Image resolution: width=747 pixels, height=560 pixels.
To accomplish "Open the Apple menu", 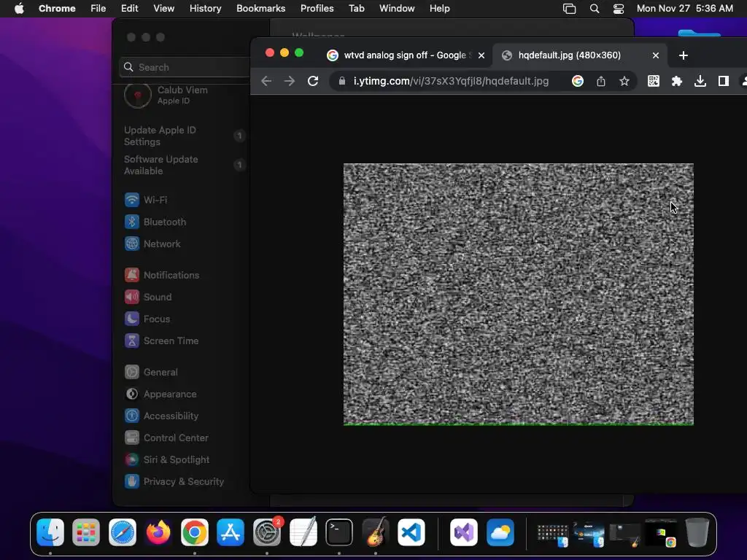I will [19, 9].
